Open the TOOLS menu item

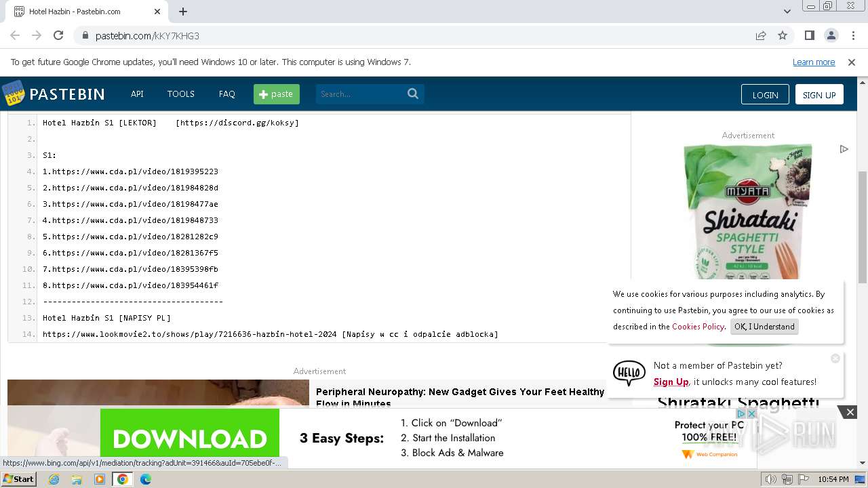pyautogui.click(x=181, y=94)
